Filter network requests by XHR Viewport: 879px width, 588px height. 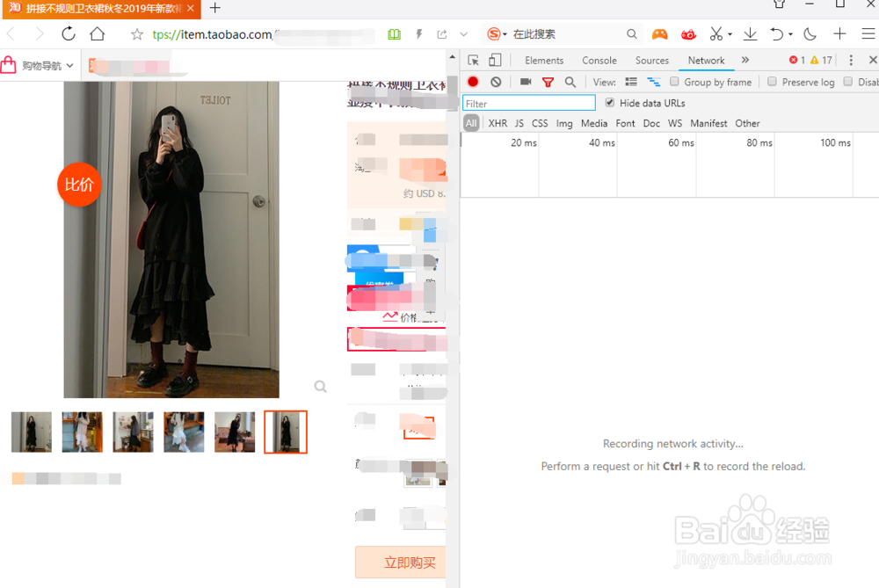tap(498, 123)
